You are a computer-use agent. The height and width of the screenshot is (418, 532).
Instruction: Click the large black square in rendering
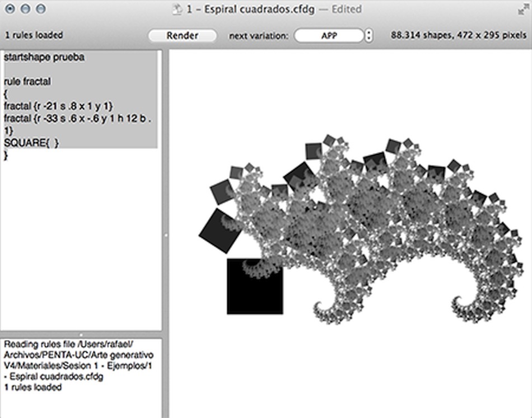tap(255, 287)
